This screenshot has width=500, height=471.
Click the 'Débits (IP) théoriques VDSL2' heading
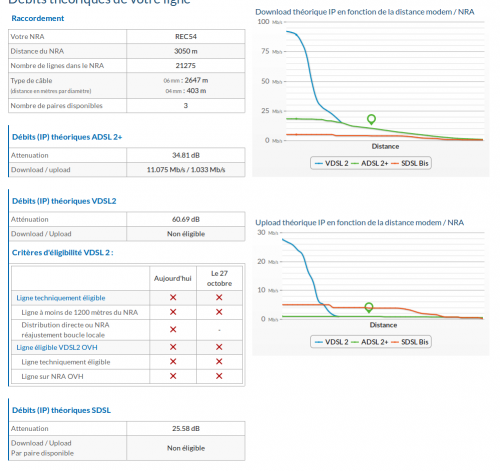[x=64, y=201]
